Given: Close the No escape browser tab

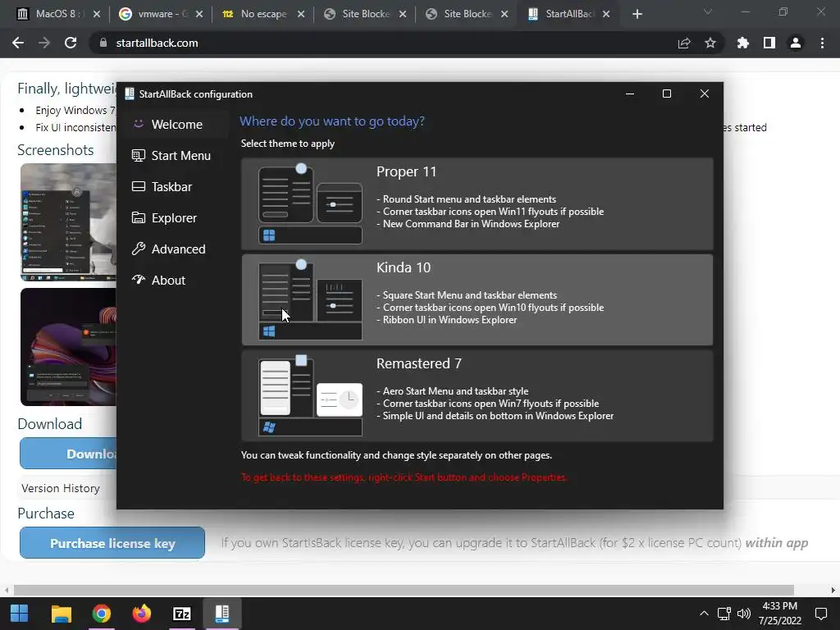Looking at the screenshot, I should pyautogui.click(x=301, y=15).
